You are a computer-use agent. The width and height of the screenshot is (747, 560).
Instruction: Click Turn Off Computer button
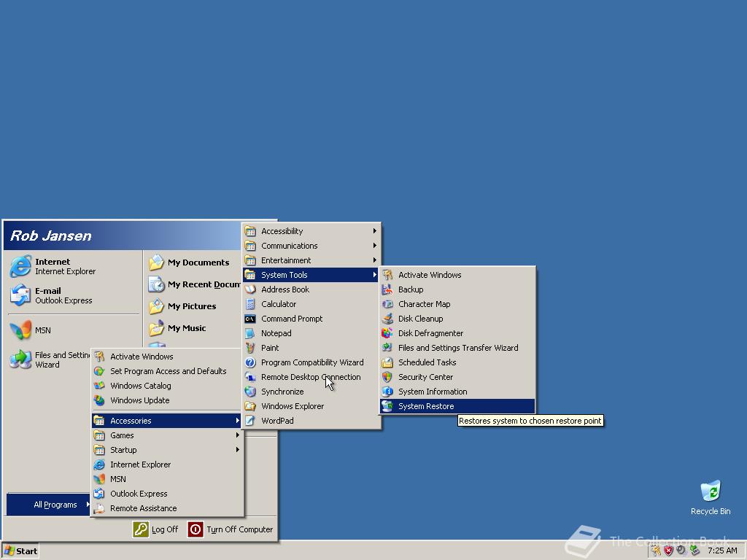(x=231, y=529)
